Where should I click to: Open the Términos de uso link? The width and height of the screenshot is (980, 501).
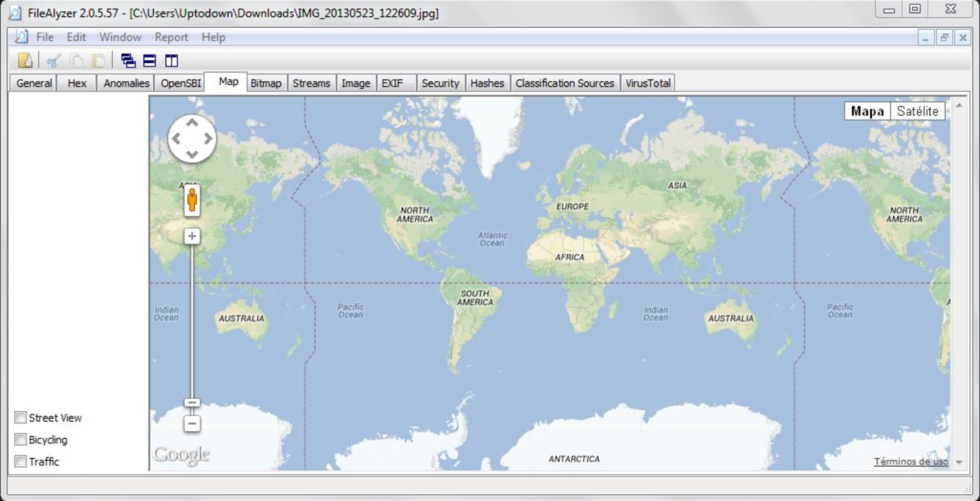(x=911, y=462)
